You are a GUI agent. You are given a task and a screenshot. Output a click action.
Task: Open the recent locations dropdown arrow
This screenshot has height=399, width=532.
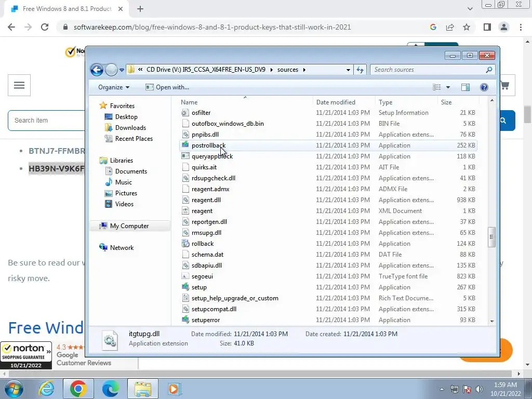tap(122, 70)
